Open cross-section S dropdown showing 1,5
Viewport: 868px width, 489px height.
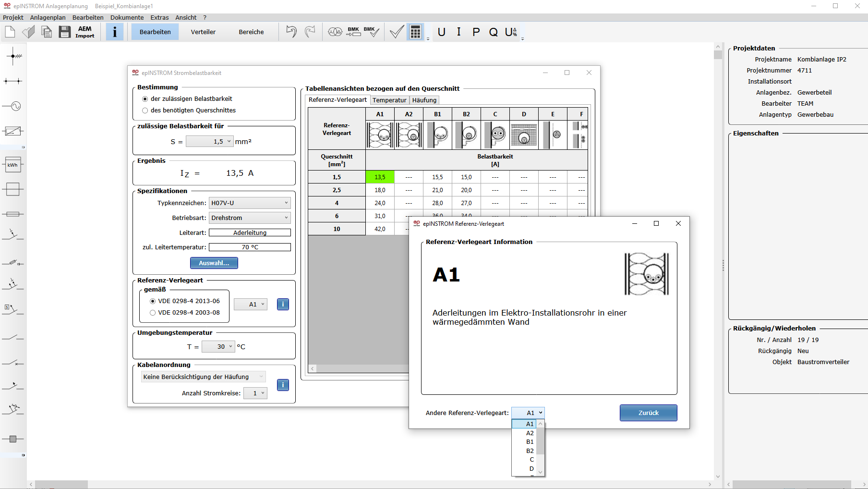point(209,142)
